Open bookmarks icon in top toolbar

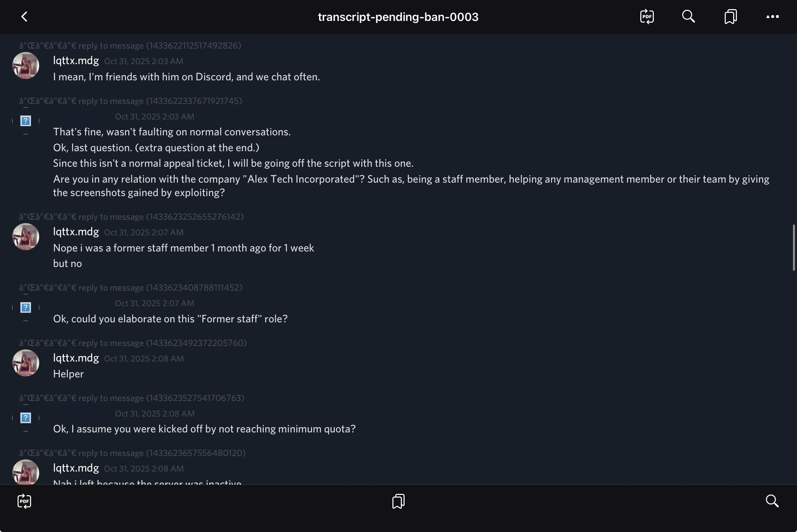tap(730, 17)
